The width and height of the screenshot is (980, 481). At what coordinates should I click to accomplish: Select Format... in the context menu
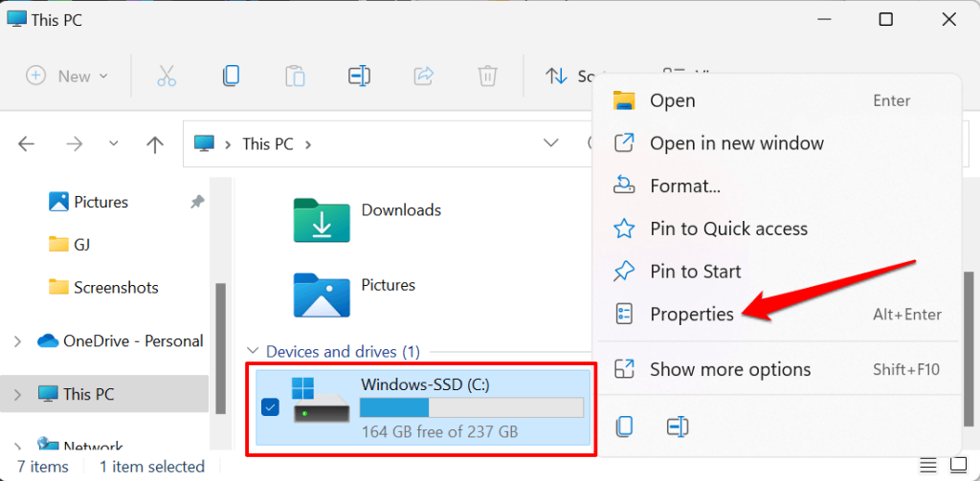pyautogui.click(x=685, y=186)
